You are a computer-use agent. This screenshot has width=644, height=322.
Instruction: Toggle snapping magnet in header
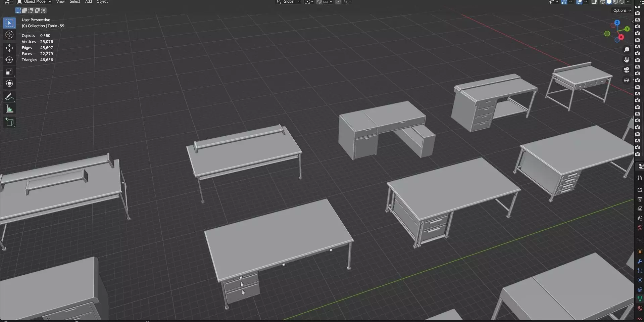click(x=319, y=2)
